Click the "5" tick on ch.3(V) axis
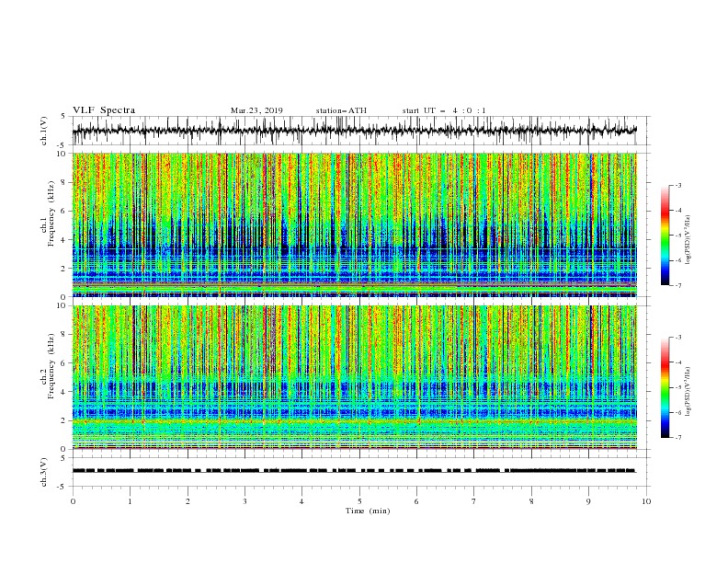 (63, 458)
